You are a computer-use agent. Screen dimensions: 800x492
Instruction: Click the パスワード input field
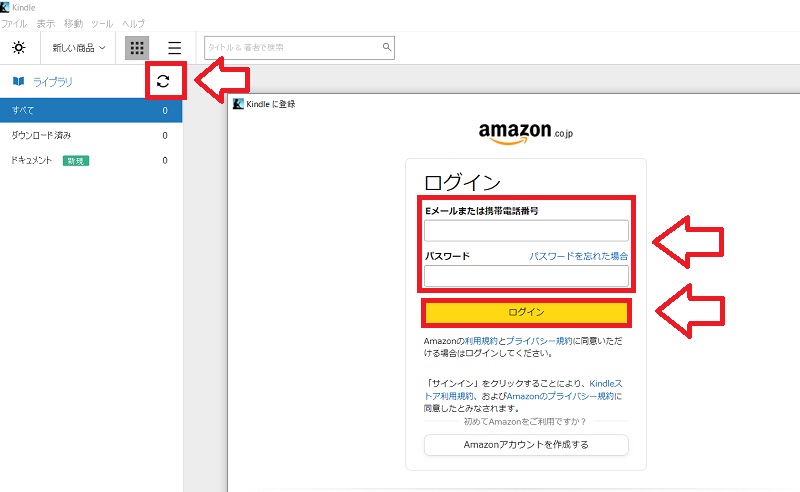coord(526,276)
